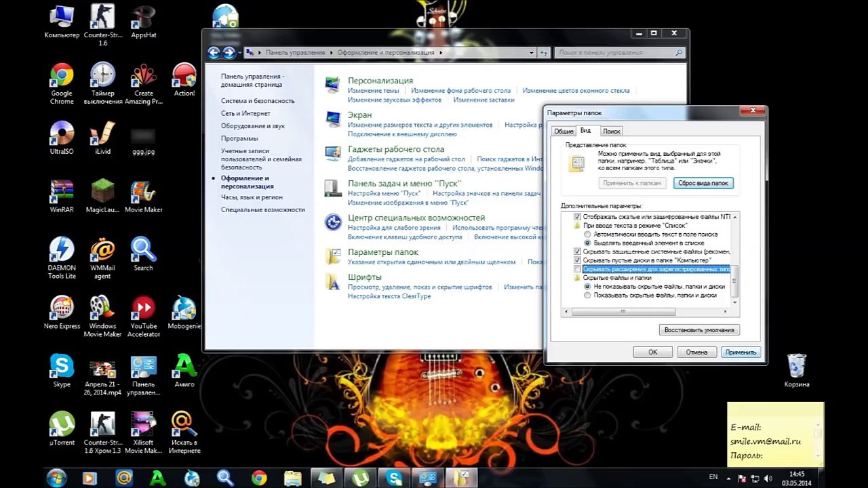Switch to the Общие tab
This screenshot has width=868, height=488.
[563, 131]
